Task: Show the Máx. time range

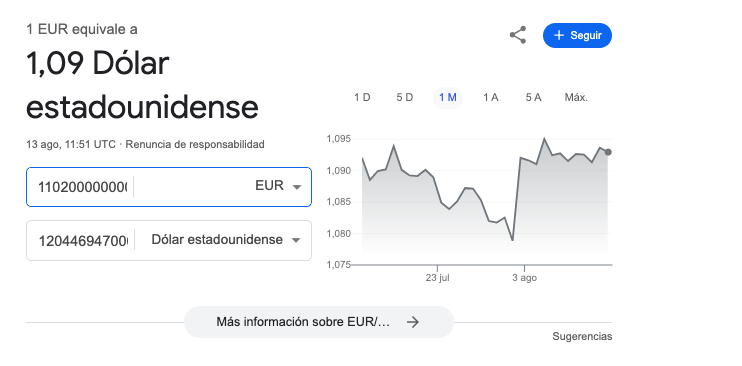Action: click(576, 98)
